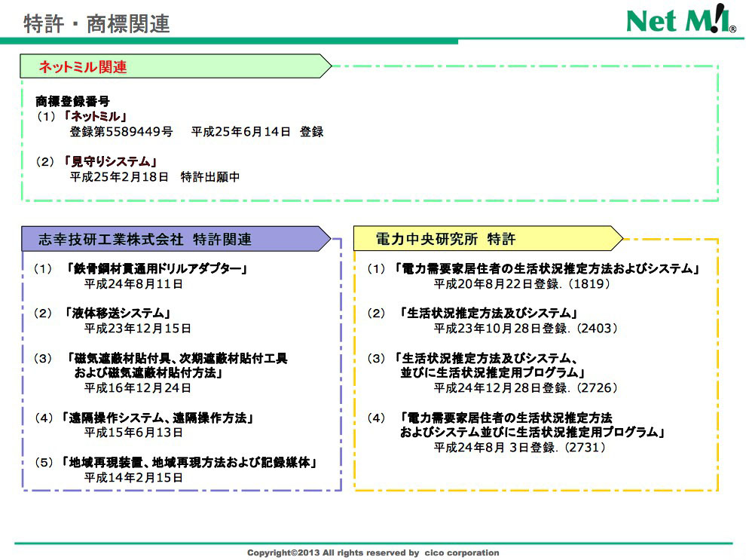Click the date 平成25年6月14日 登録
746x560 pixels.
(258, 132)
